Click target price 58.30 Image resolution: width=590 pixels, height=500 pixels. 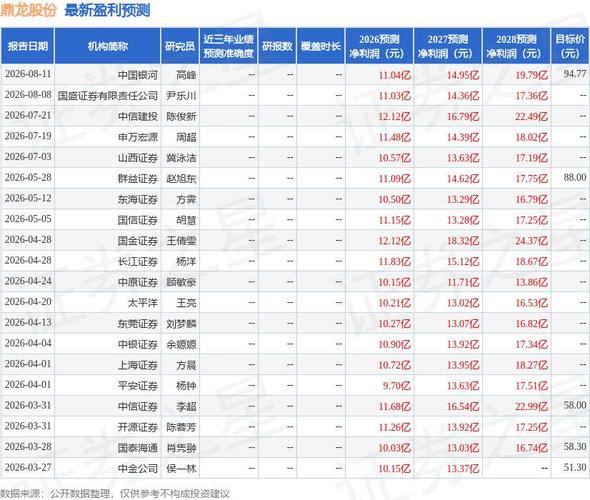[x=575, y=446]
